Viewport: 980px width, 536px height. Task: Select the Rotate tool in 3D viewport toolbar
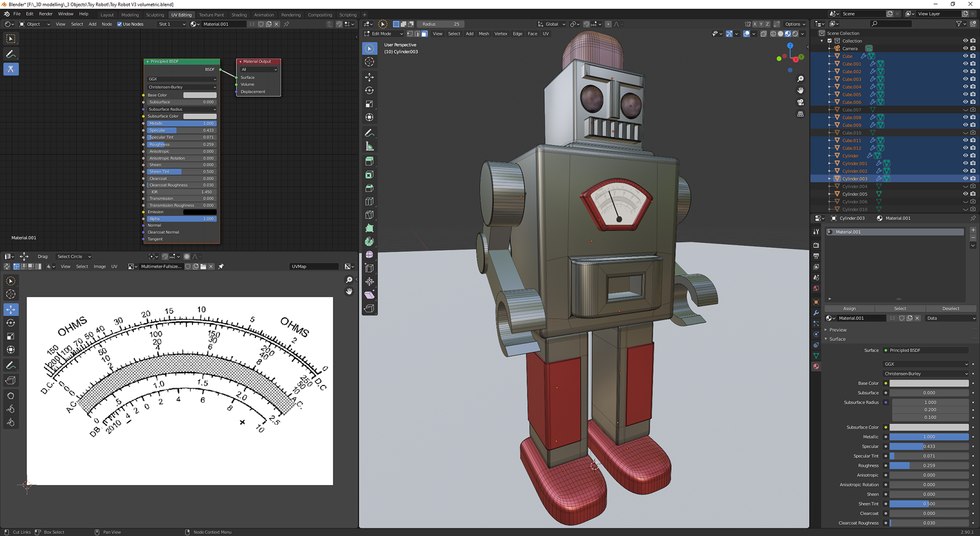click(x=370, y=90)
